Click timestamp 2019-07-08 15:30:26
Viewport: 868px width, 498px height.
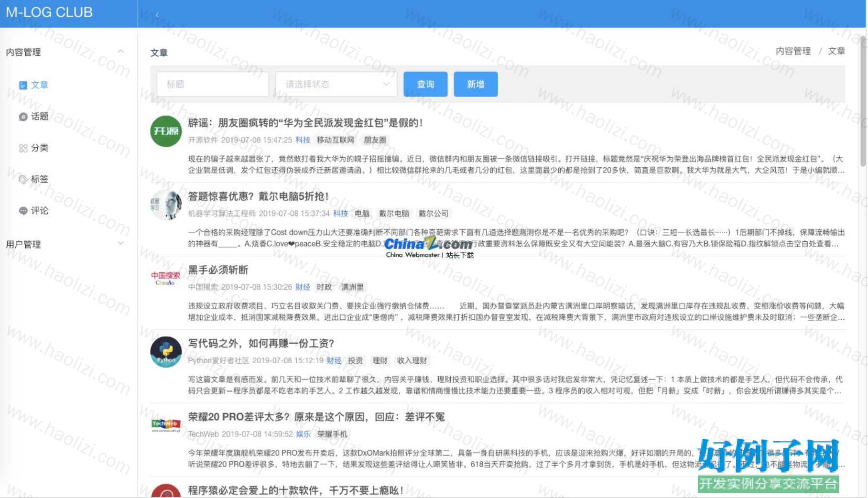pyautogui.click(x=256, y=287)
